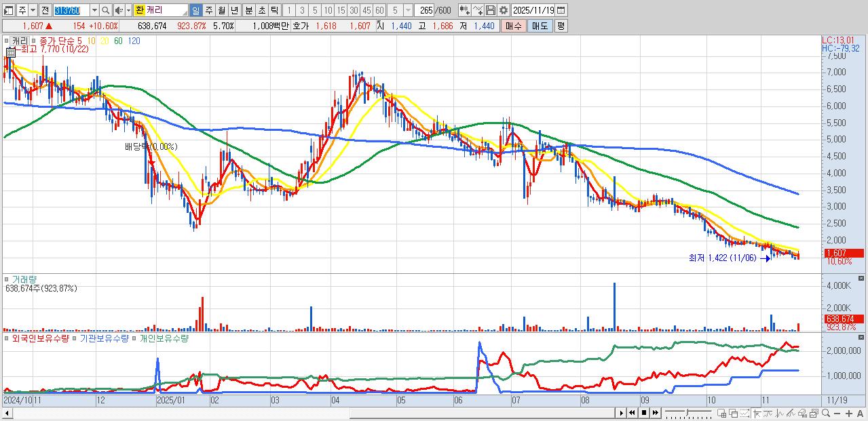Click the play button in bottom controls

[622, 413]
